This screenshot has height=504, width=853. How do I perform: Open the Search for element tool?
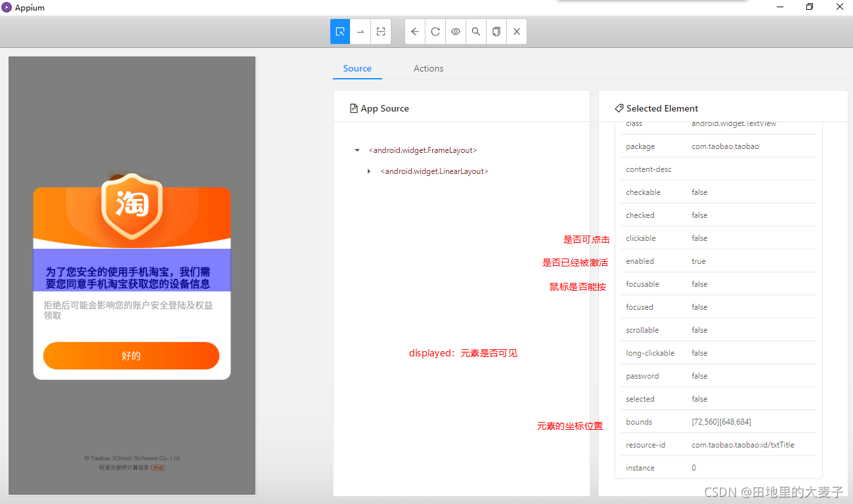[x=476, y=31]
